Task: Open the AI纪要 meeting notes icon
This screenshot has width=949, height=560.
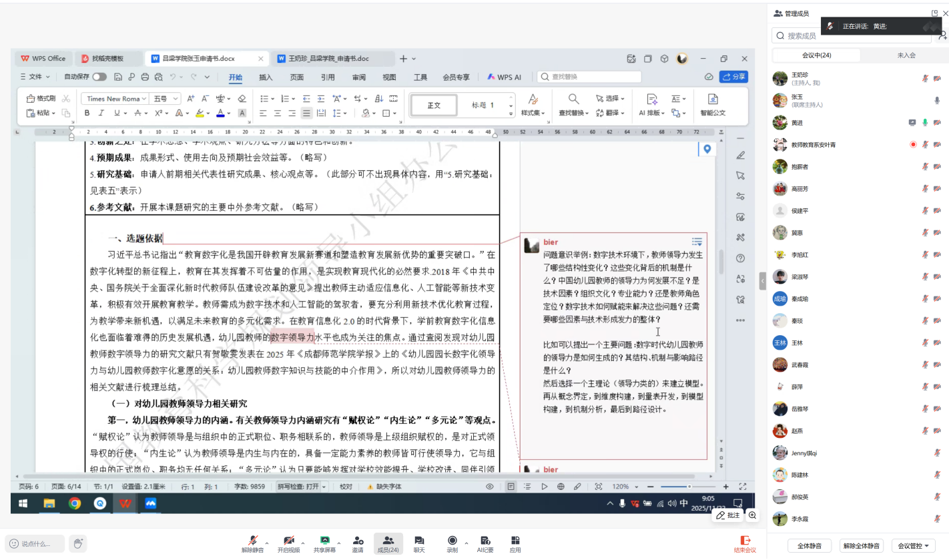Action: click(x=485, y=541)
